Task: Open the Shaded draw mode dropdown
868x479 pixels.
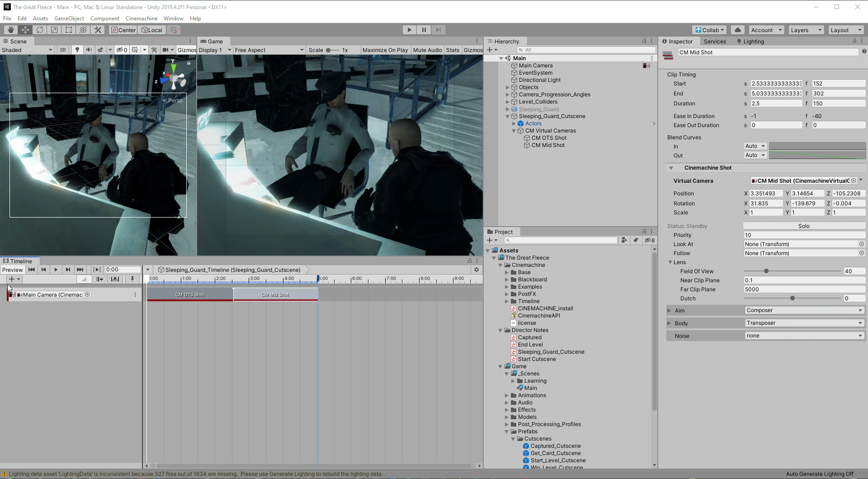Action: click(27, 50)
